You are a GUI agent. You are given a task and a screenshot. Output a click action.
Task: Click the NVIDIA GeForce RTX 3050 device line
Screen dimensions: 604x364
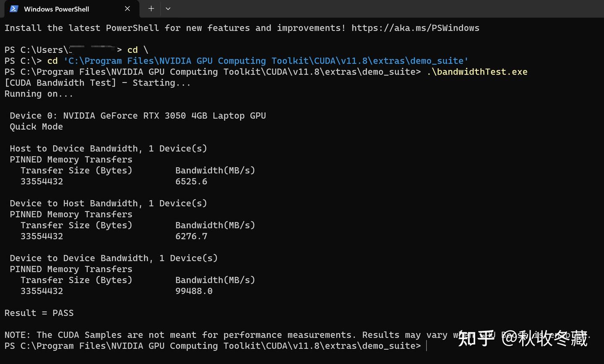click(138, 116)
